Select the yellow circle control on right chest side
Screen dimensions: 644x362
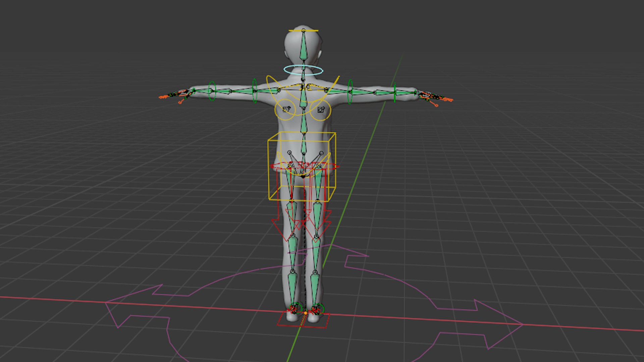(x=320, y=109)
